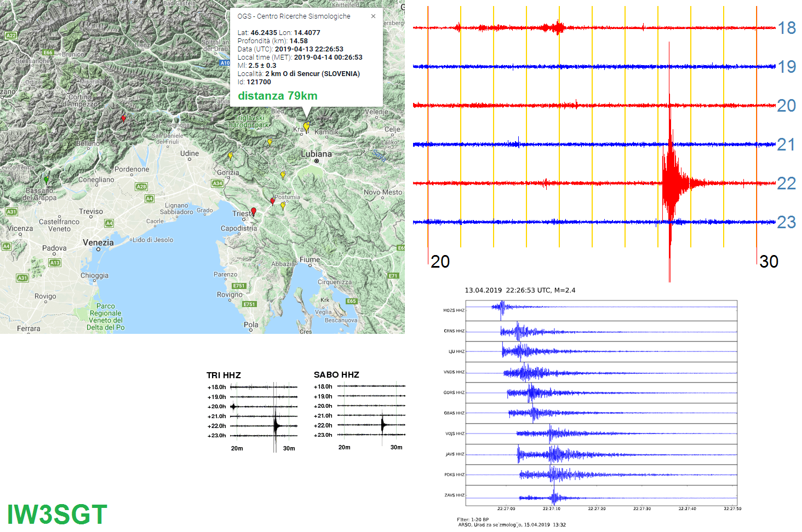Click the yellow marker north of Gorizia
Screen dimensions: 802x532
[x=230, y=156]
